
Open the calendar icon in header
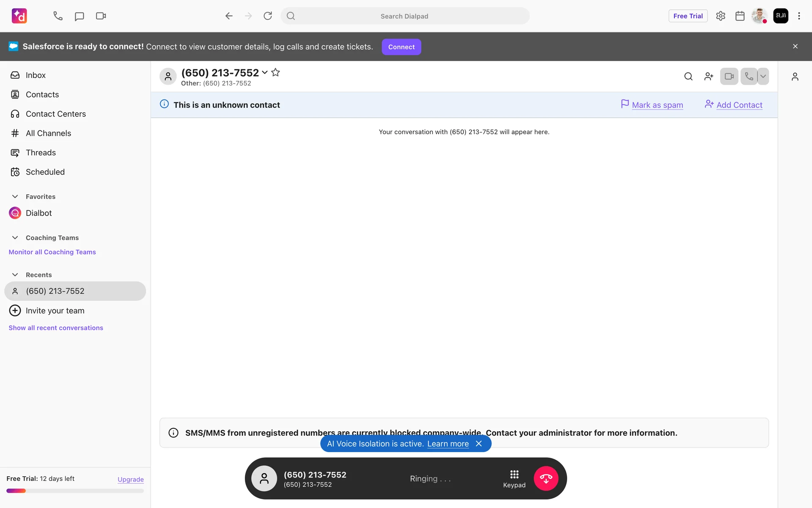click(x=740, y=16)
